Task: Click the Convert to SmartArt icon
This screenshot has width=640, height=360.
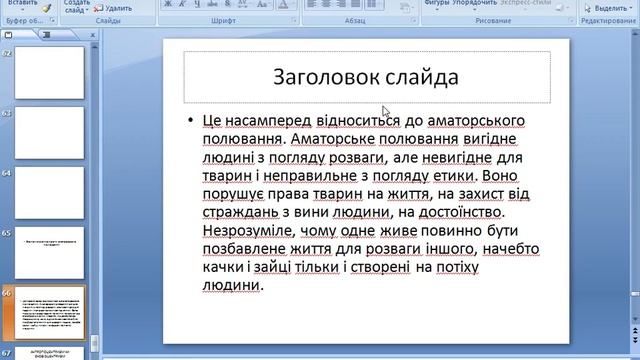Action: (x=405, y=7)
